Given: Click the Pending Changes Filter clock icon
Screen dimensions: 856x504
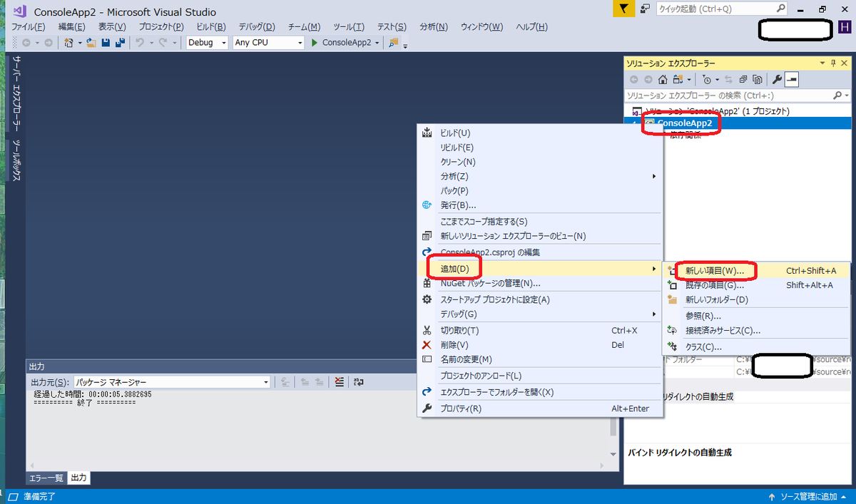Looking at the screenshot, I should click(706, 80).
